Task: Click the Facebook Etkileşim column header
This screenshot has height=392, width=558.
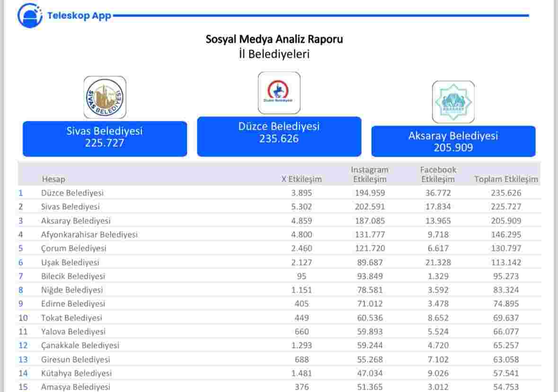Action: [x=438, y=175]
